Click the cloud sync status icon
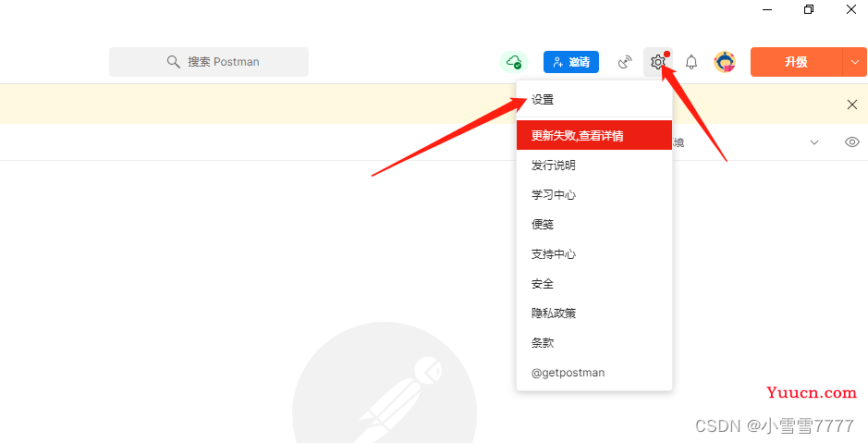The width and height of the screenshot is (868, 443). (514, 62)
